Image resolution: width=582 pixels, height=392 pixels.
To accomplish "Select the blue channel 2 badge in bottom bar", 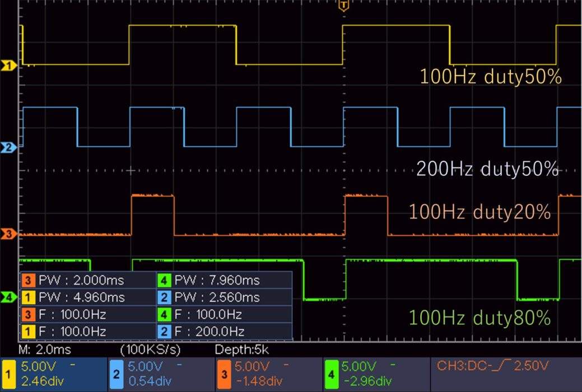I will 116,375.
